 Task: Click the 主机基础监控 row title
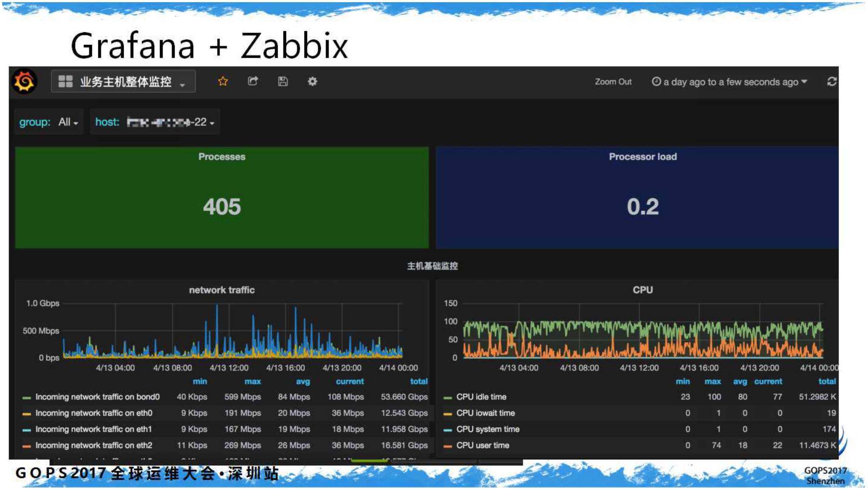[432, 266]
